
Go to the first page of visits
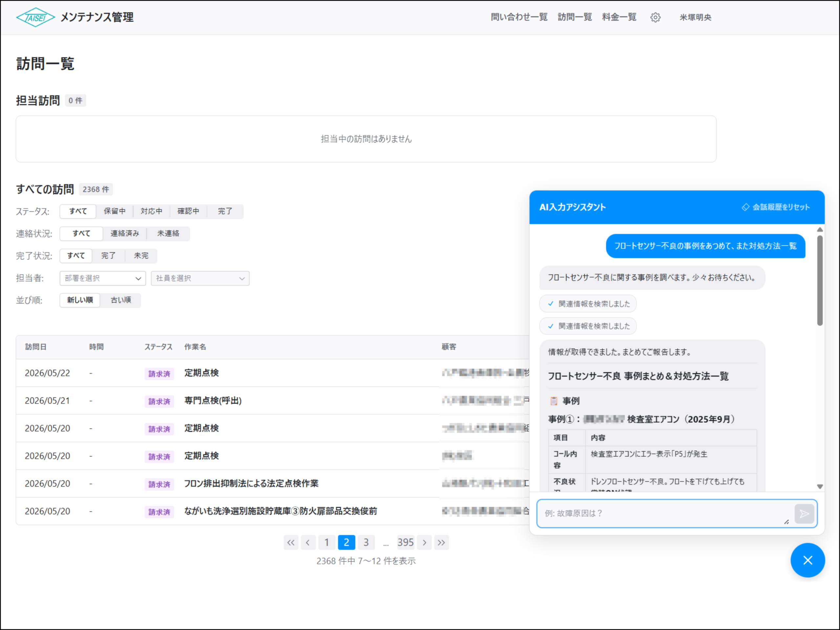click(291, 542)
